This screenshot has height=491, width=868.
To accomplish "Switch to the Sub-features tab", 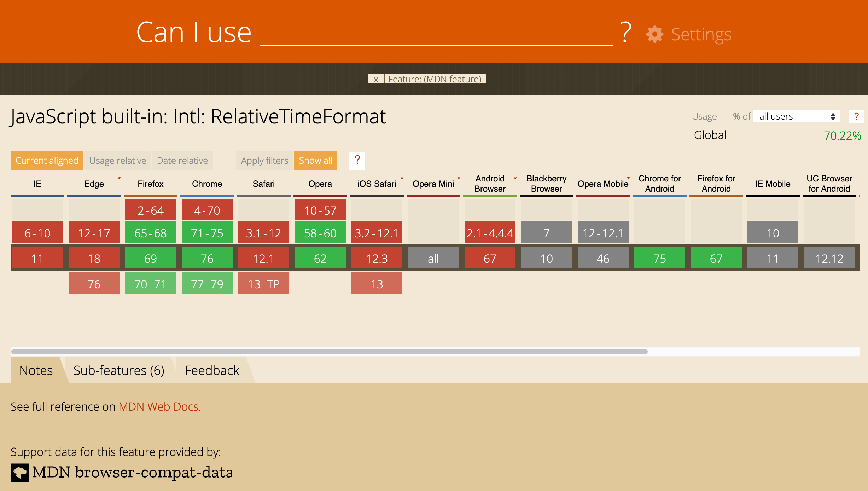I will point(119,370).
